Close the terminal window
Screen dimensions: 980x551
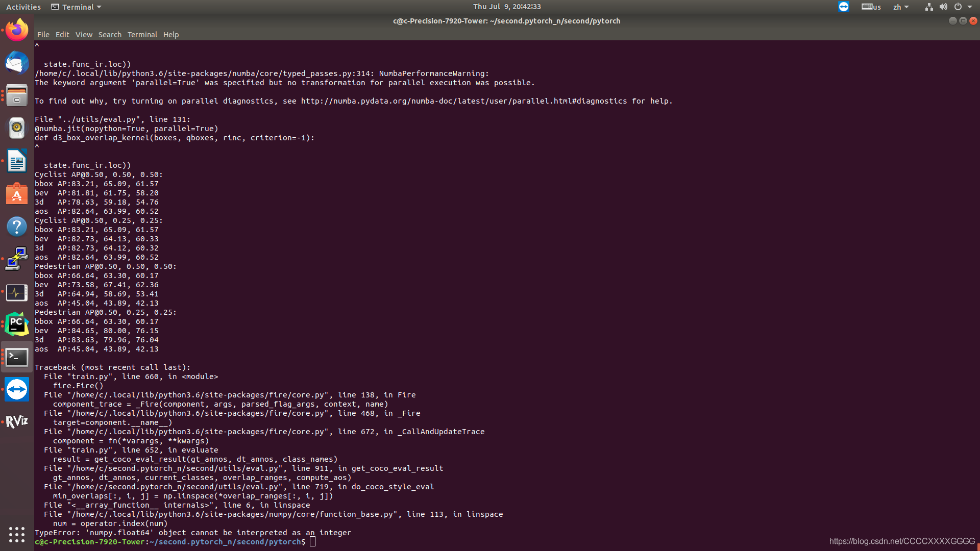[x=973, y=21]
